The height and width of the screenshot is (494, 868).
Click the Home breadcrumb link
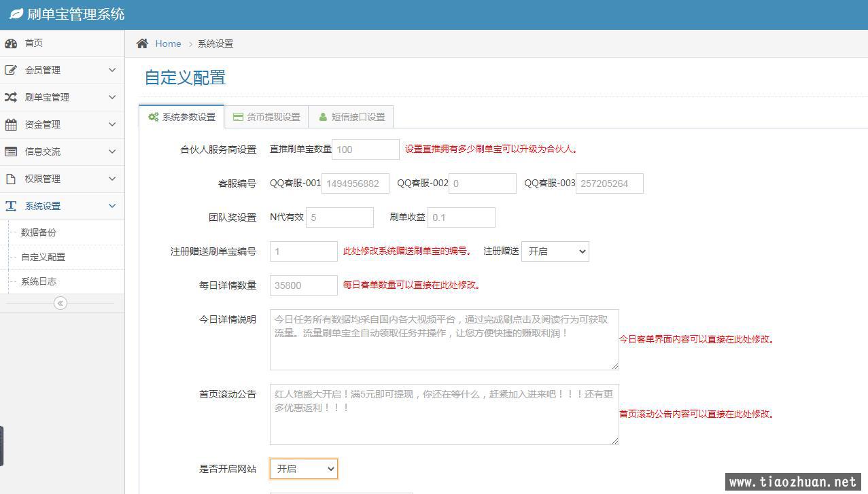click(168, 43)
